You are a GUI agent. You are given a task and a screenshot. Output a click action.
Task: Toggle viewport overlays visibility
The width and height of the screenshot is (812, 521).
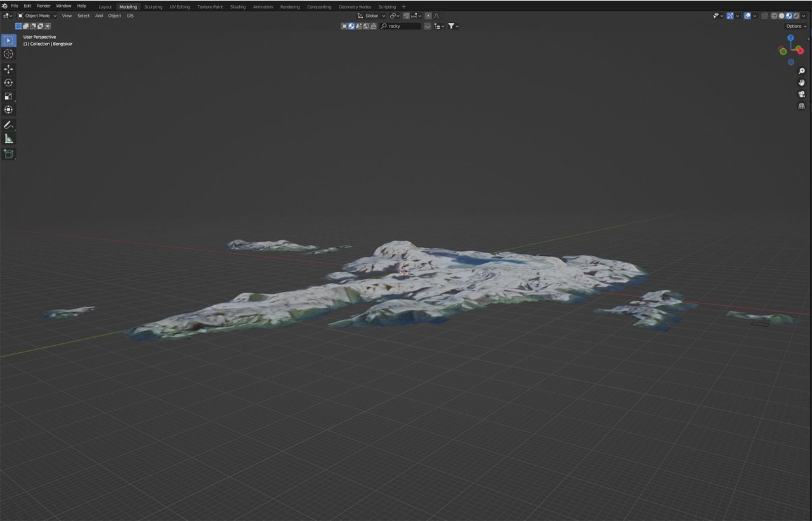747,16
